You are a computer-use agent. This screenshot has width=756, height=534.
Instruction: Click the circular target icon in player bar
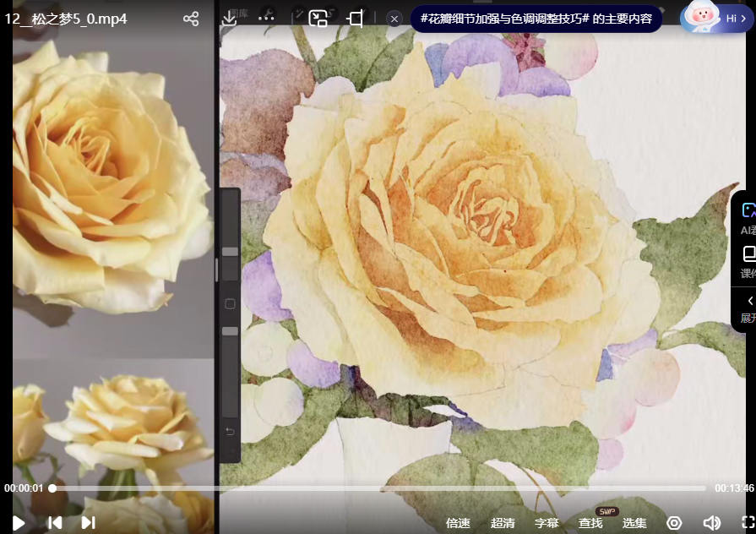674,523
